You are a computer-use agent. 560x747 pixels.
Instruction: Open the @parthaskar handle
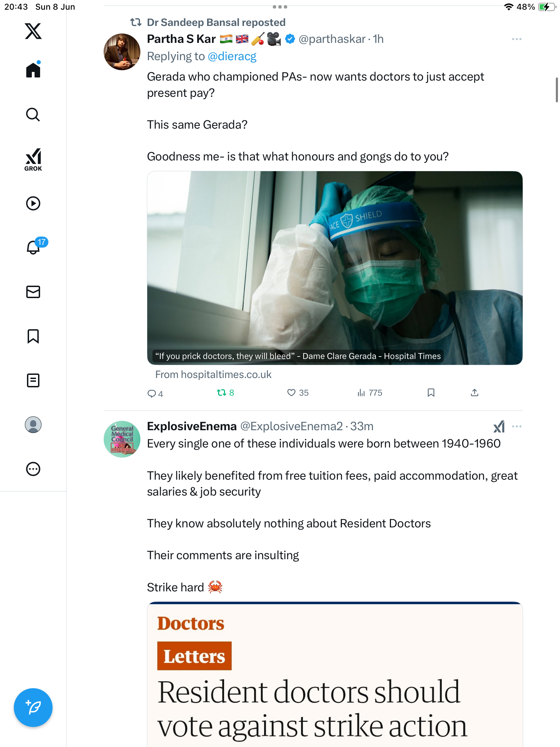pyautogui.click(x=332, y=39)
